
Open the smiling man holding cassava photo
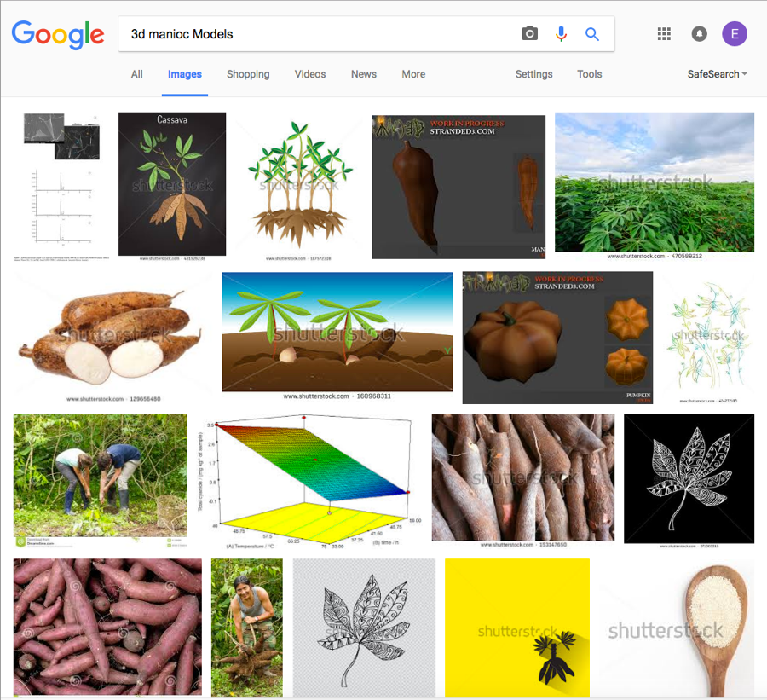point(247,628)
